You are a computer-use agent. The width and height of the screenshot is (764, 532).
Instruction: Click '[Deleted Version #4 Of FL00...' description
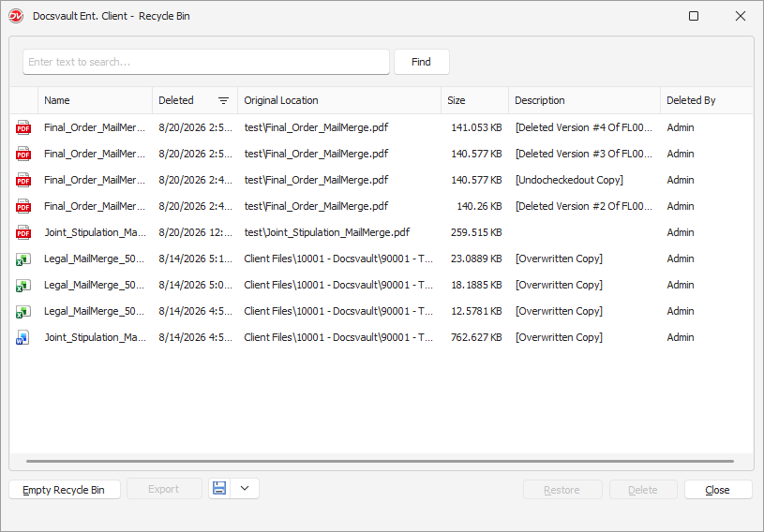click(x=584, y=127)
